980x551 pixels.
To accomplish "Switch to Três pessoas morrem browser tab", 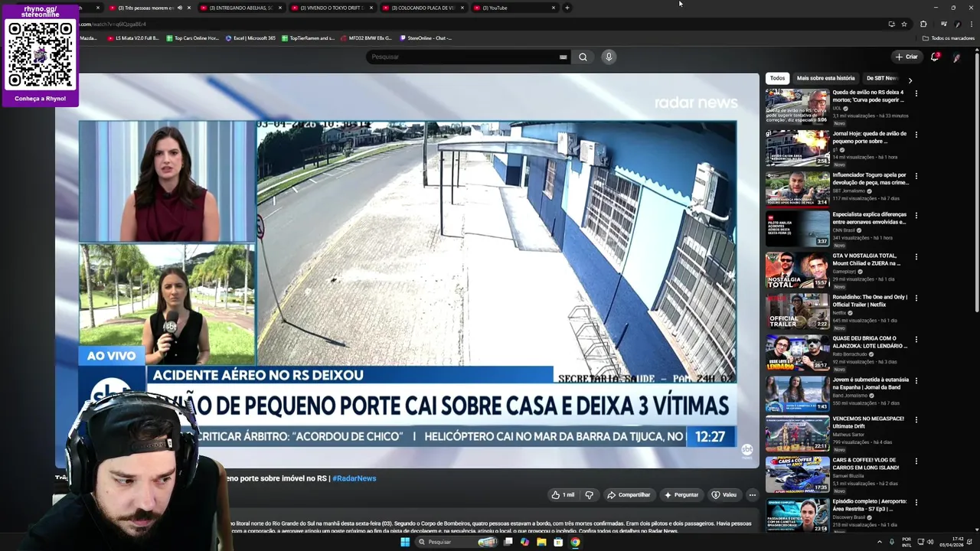I will 149,8.
